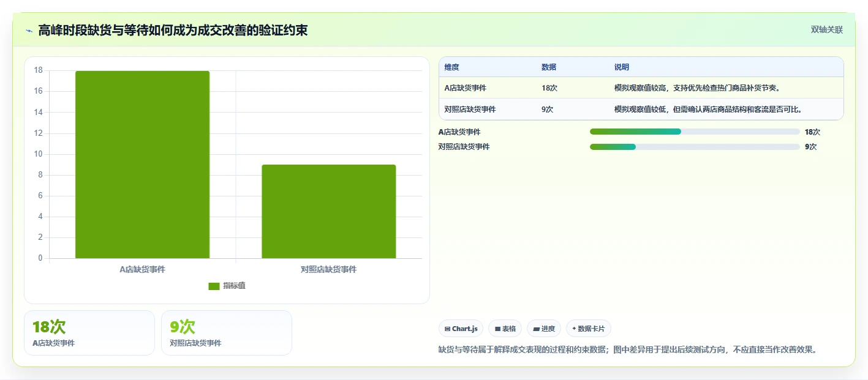This screenshot has width=868, height=380.
Task: Click the 数据卡片 tag
Action: [x=589, y=329]
